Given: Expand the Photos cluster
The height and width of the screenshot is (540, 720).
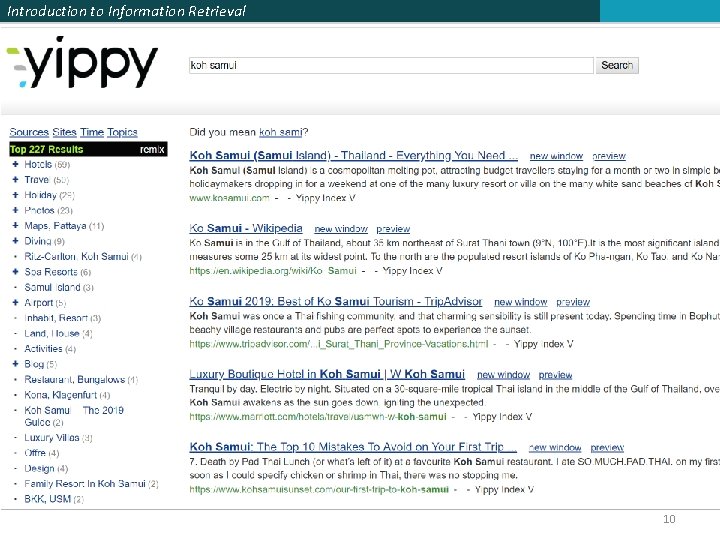Looking at the screenshot, I should [x=16, y=210].
